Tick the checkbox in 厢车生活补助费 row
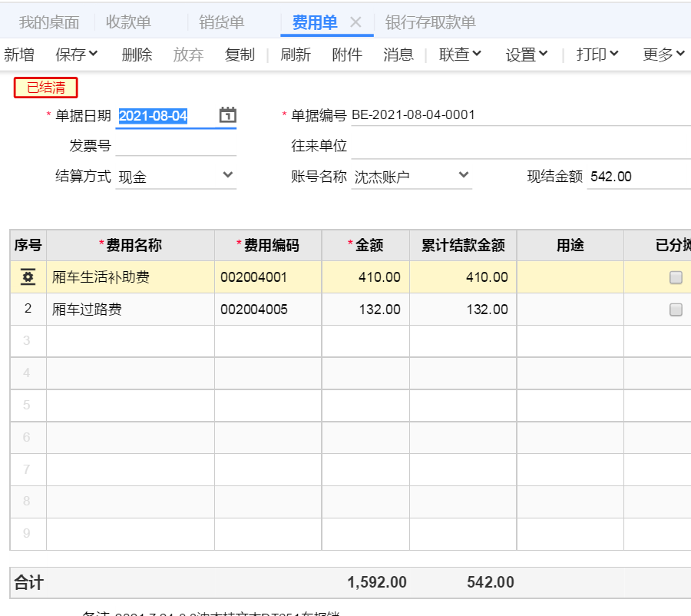 pos(676,277)
